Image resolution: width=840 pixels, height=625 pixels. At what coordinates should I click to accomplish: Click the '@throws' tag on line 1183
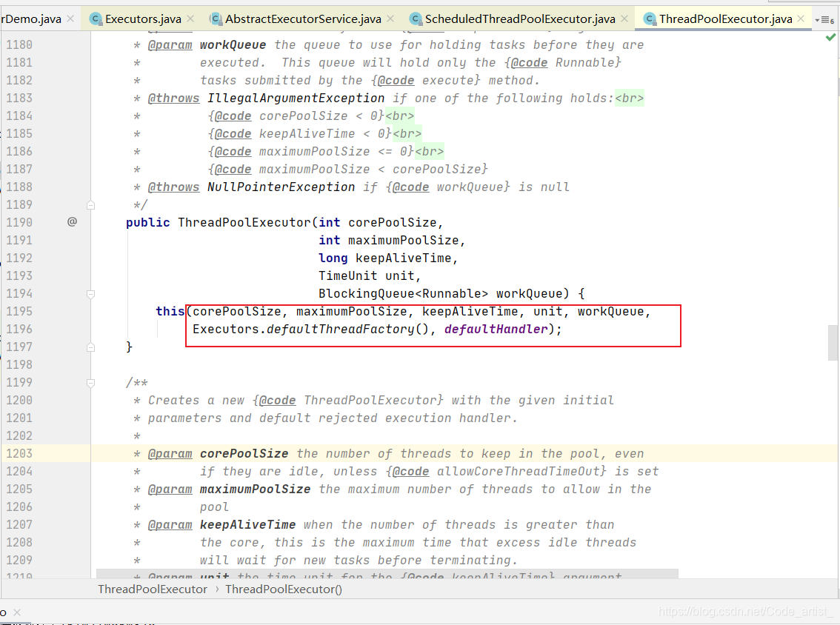click(x=173, y=98)
